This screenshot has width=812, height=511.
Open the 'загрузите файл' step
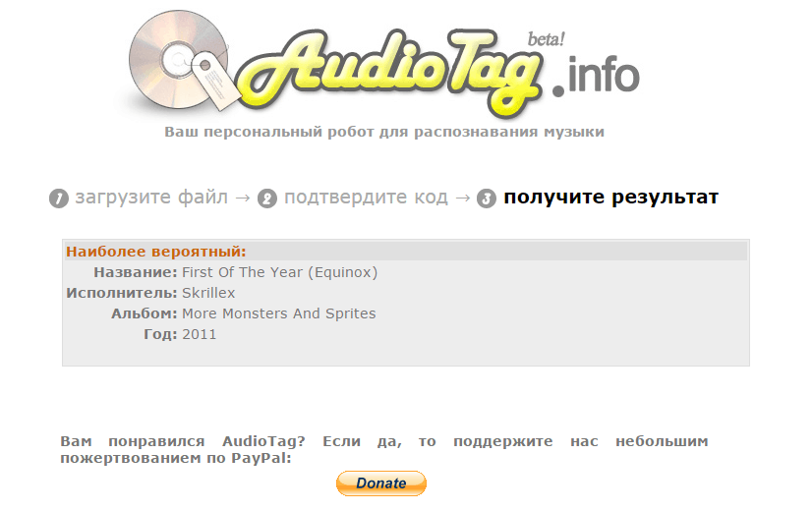click(151, 198)
